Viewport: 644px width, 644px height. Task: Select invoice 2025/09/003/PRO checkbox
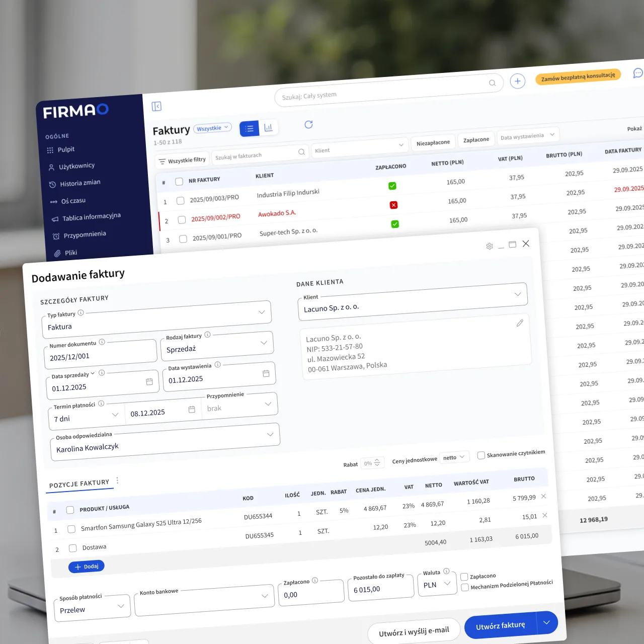(181, 201)
